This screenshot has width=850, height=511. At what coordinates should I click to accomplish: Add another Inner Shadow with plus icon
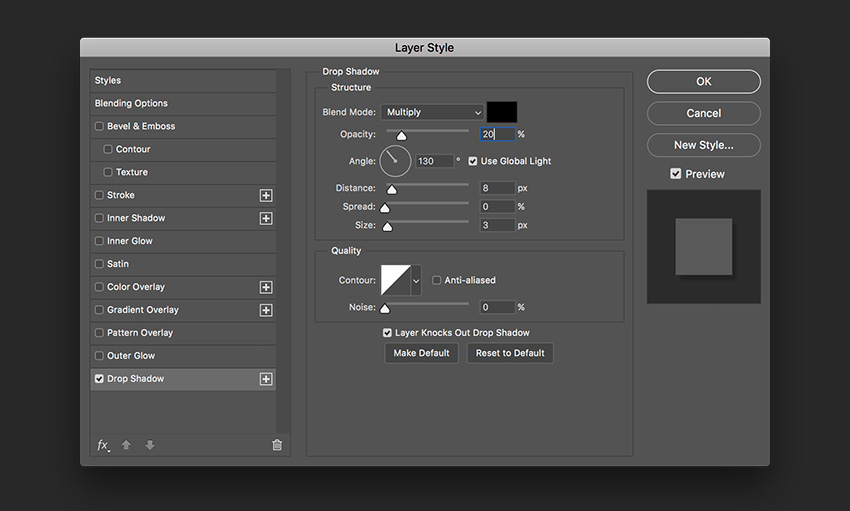pyautogui.click(x=266, y=218)
